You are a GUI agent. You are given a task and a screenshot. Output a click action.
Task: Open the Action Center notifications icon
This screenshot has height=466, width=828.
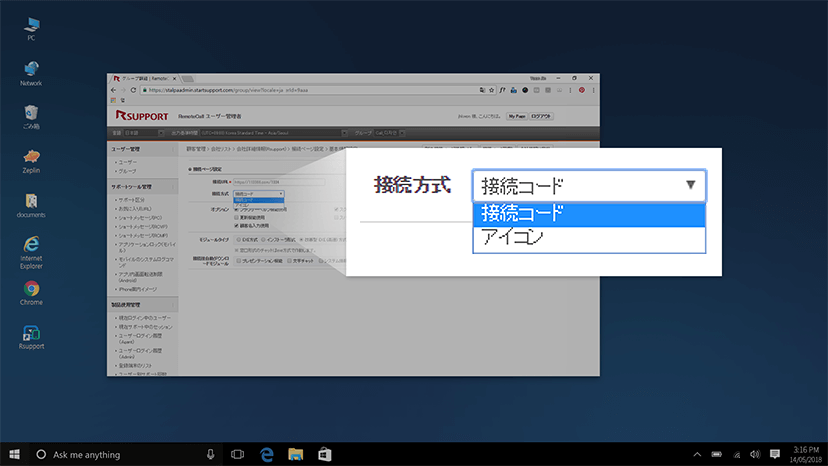775,454
